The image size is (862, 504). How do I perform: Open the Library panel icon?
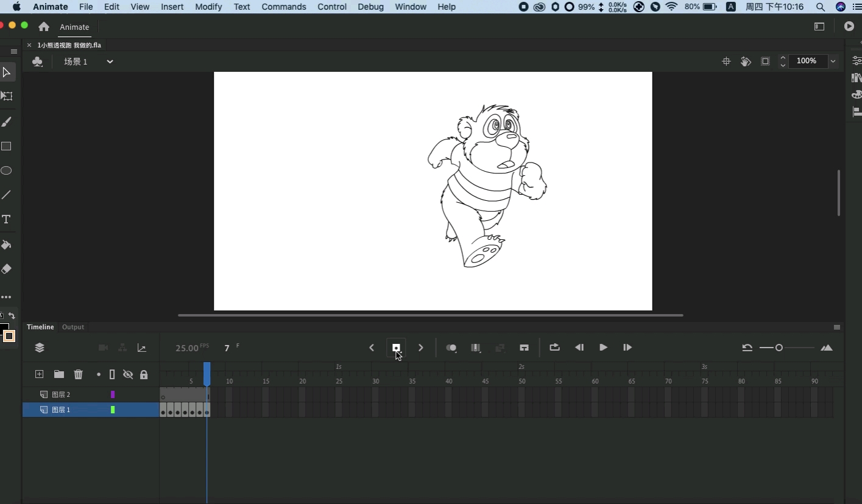pyautogui.click(x=857, y=78)
